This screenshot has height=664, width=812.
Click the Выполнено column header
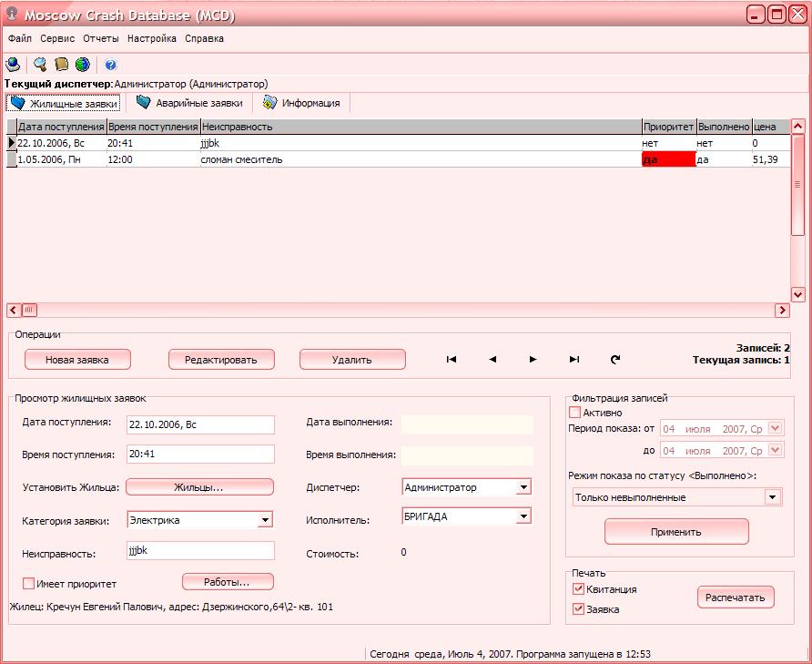(x=724, y=127)
